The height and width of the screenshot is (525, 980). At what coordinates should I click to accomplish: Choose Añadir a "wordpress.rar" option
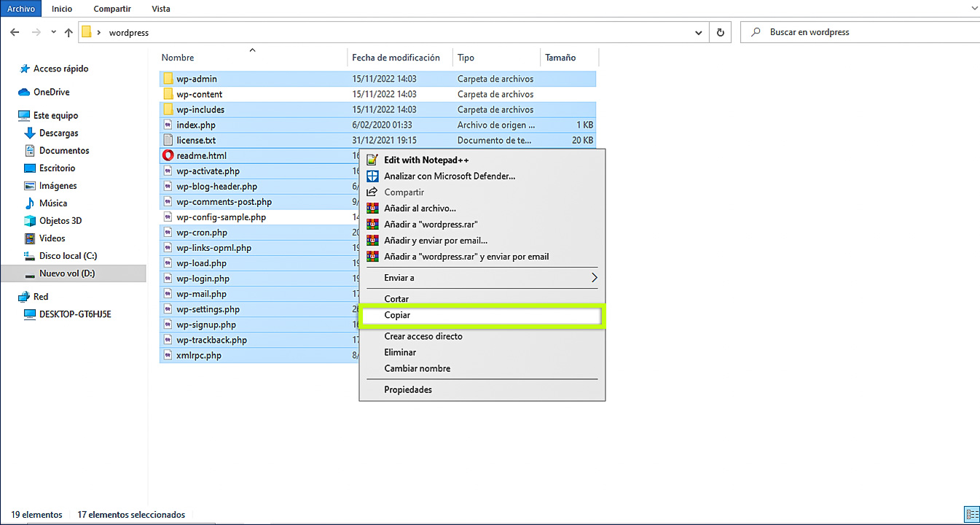coord(482,224)
